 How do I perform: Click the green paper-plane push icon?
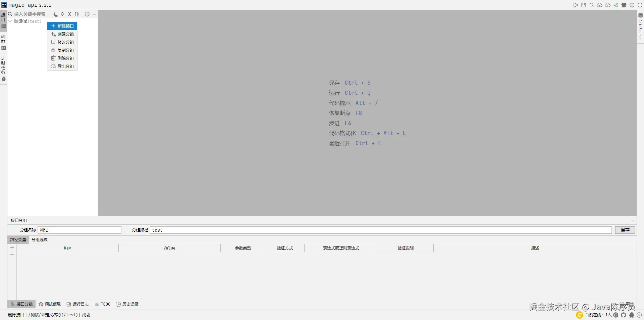point(616,5)
